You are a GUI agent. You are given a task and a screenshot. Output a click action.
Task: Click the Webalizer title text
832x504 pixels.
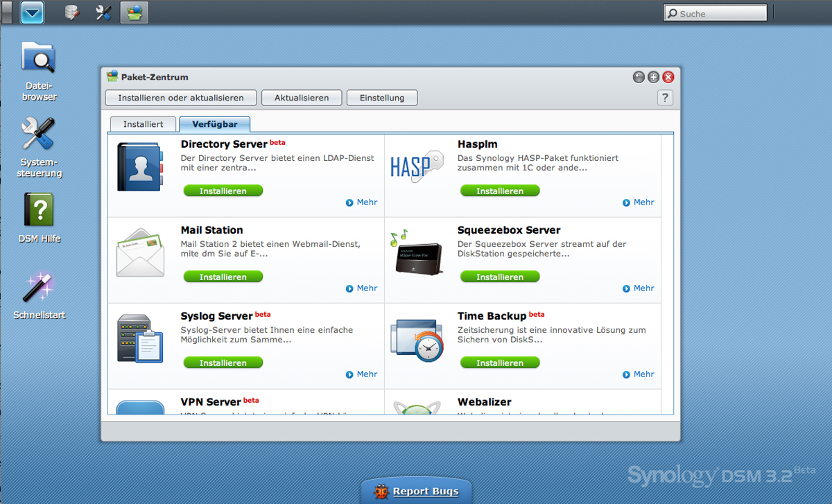point(485,402)
